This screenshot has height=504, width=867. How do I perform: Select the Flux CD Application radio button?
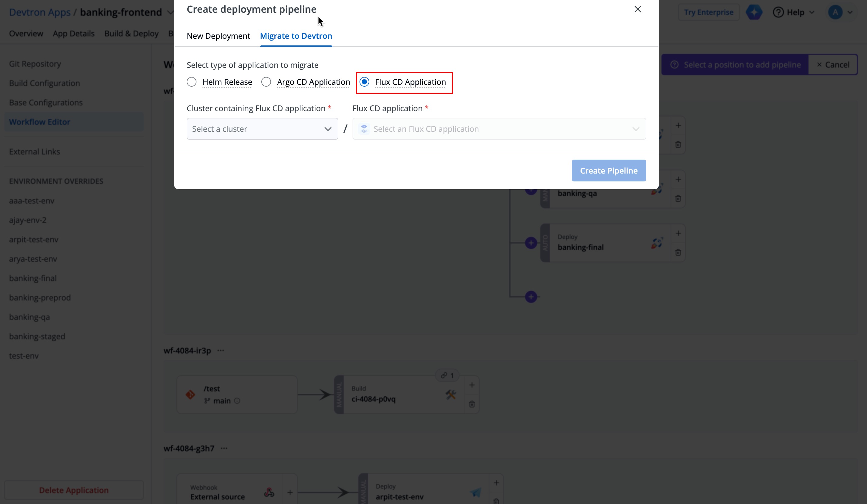point(364,82)
